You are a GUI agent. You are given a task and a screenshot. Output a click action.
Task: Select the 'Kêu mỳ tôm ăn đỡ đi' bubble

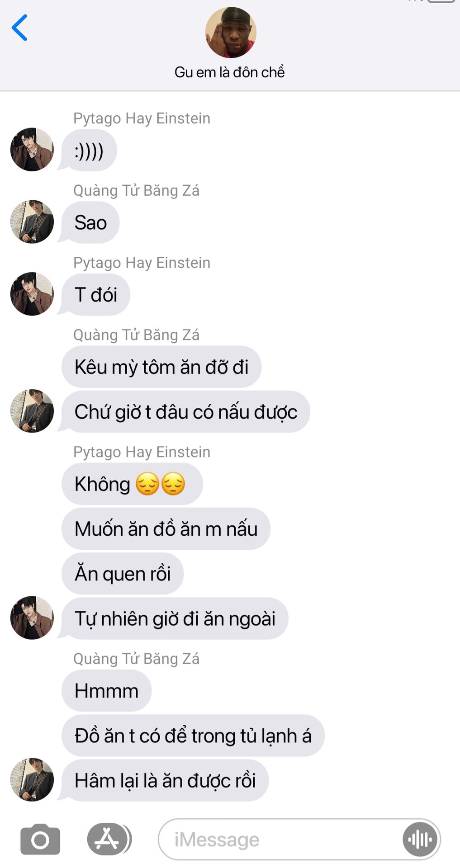pyautogui.click(x=161, y=367)
